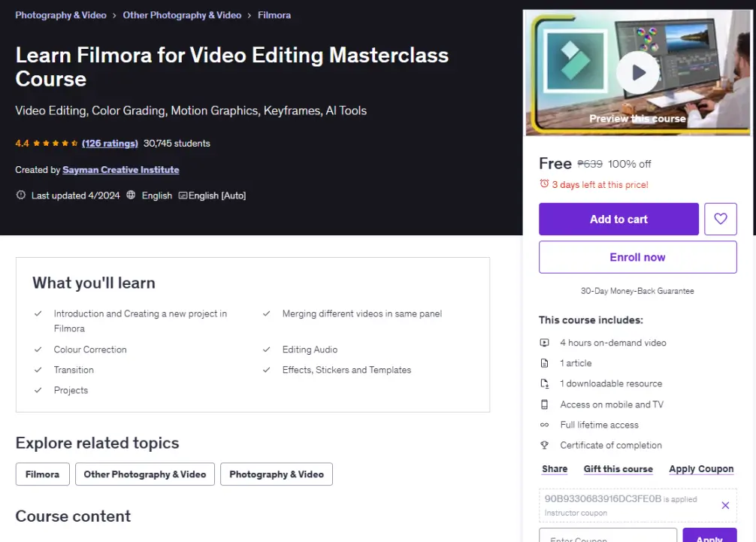Image resolution: width=756 pixels, height=542 pixels.
Task: Click the mobile and TV access icon
Action: click(x=544, y=404)
